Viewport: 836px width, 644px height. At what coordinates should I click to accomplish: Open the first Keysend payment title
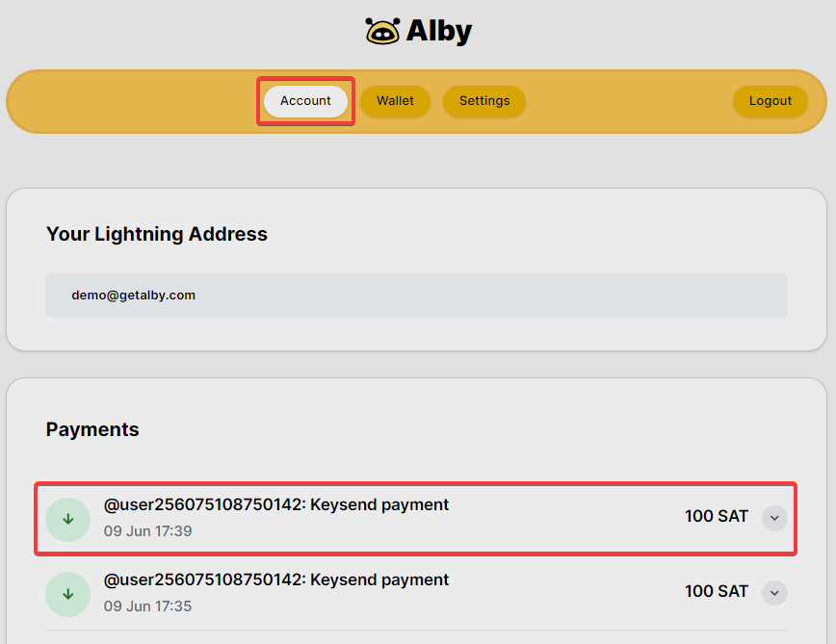click(x=276, y=504)
